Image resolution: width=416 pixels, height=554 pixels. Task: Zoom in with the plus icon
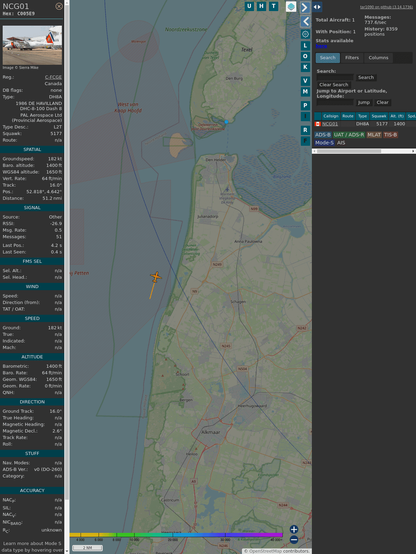pyautogui.click(x=294, y=529)
